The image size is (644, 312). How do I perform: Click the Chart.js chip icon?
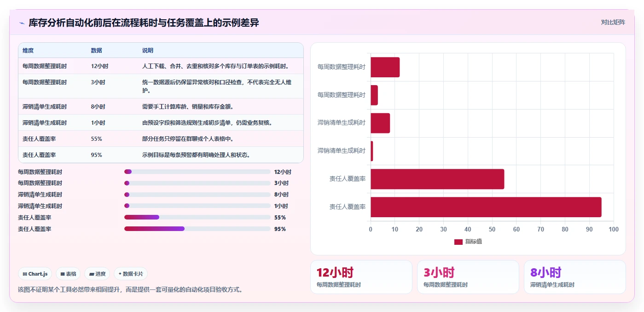(x=25, y=274)
